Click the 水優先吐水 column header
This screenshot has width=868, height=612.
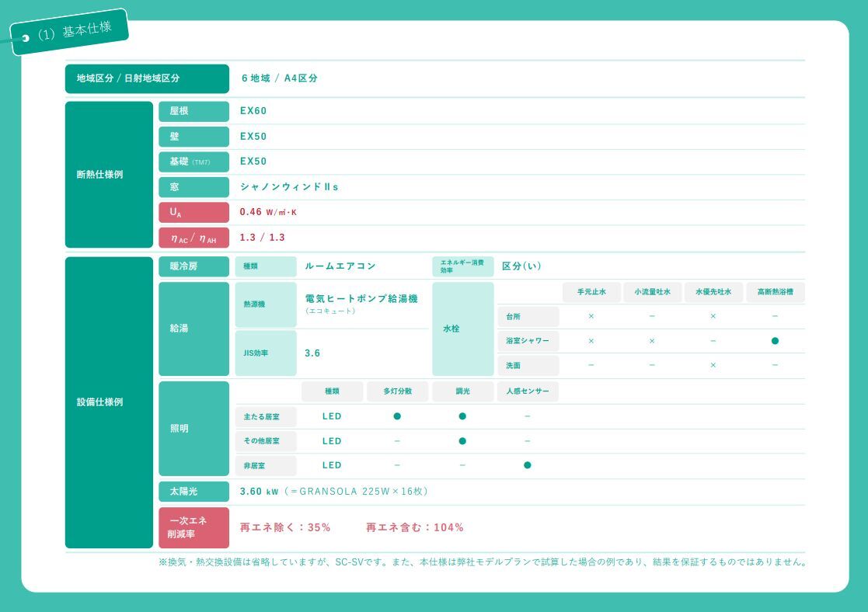[x=713, y=292]
